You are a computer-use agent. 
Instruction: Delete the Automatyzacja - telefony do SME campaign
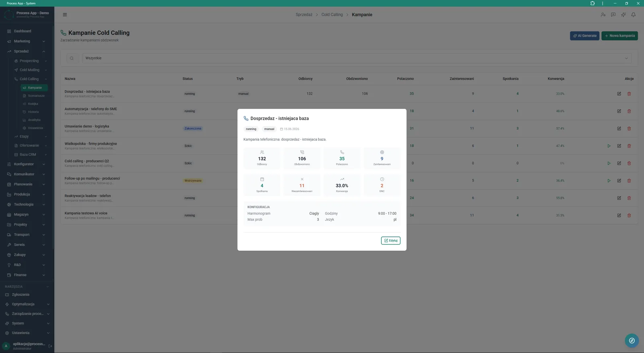[x=629, y=111]
